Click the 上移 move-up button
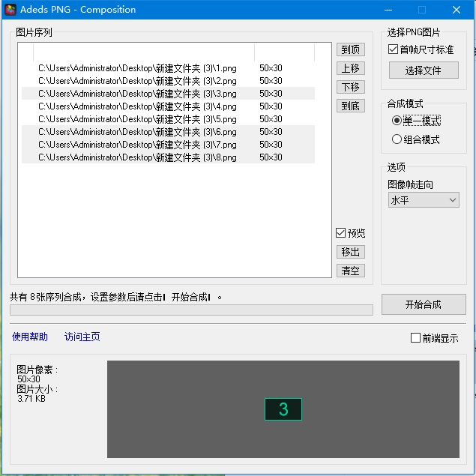Viewport: 476px width, 476px height. [350, 68]
